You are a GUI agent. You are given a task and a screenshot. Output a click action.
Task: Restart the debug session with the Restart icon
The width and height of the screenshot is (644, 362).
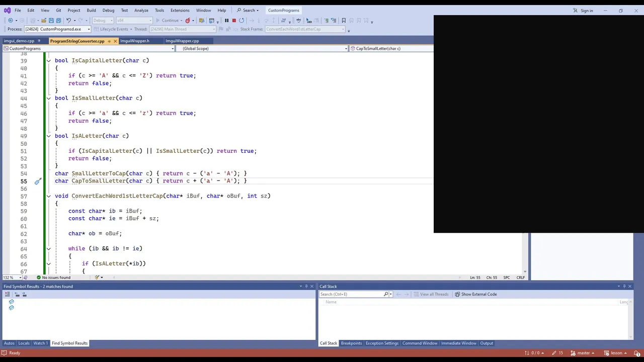click(242, 21)
